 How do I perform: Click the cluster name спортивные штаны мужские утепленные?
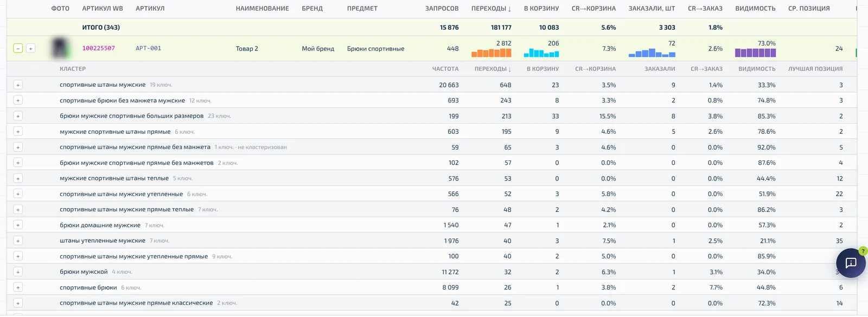[121, 194]
